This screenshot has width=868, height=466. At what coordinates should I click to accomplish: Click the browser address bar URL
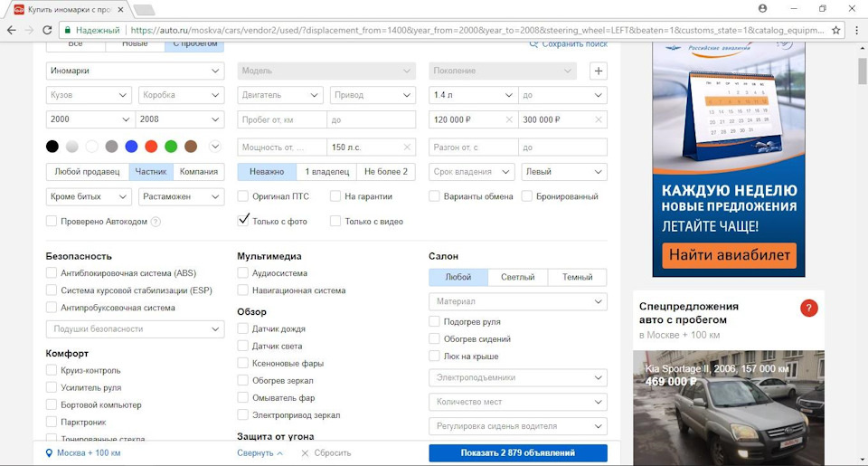coord(476,31)
